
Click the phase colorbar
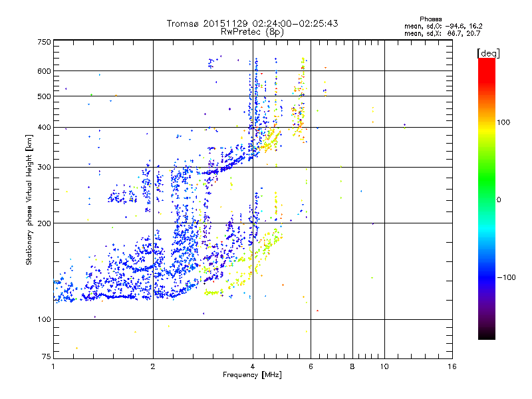pyautogui.click(x=487, y=199)
